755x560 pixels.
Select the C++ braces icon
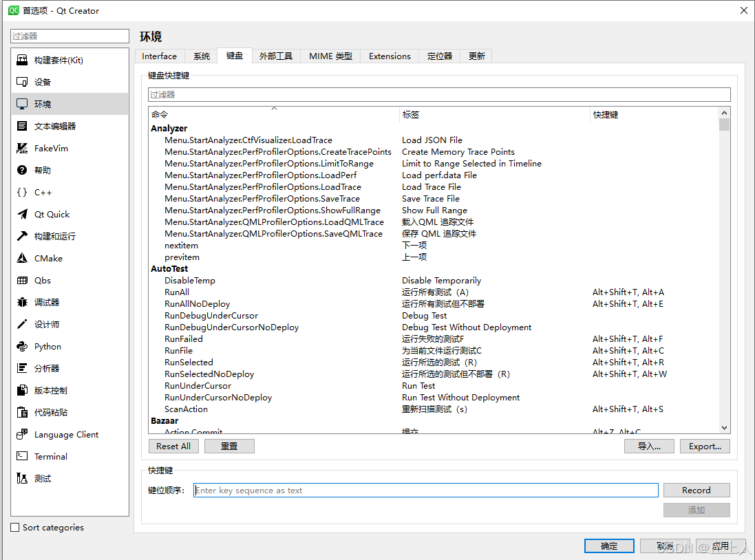(22, 192)
